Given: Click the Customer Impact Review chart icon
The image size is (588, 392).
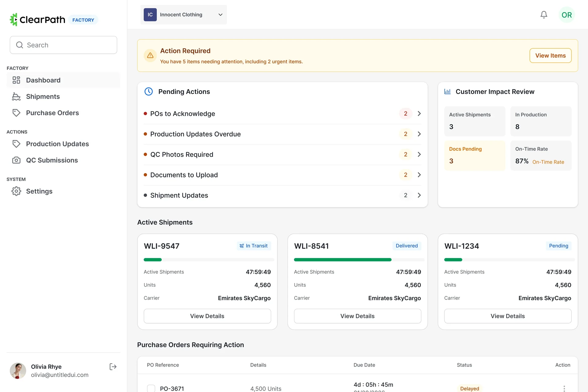Looking at the screenshot, I should point(447,92).
